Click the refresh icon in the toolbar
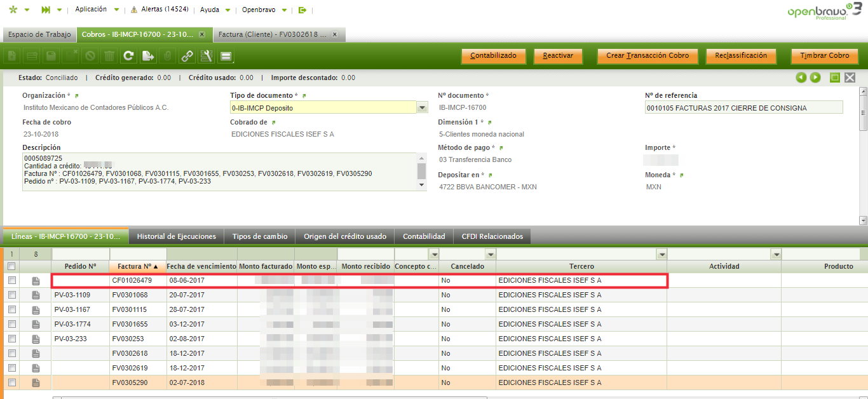The height and width of the screenshot is (399, 868). coord(128,56)
